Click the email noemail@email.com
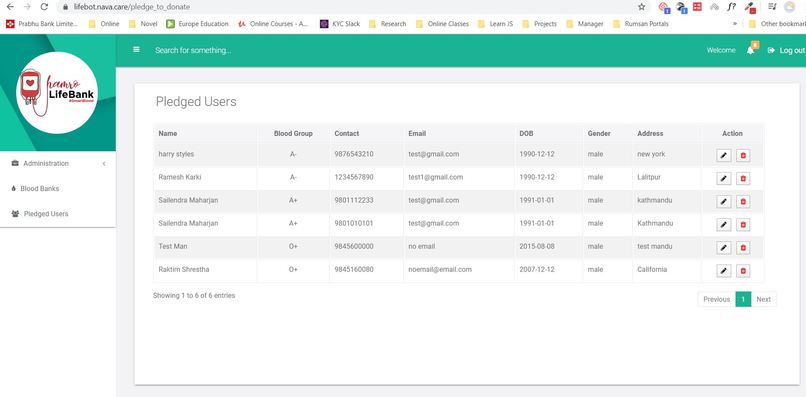 [440, 269]
